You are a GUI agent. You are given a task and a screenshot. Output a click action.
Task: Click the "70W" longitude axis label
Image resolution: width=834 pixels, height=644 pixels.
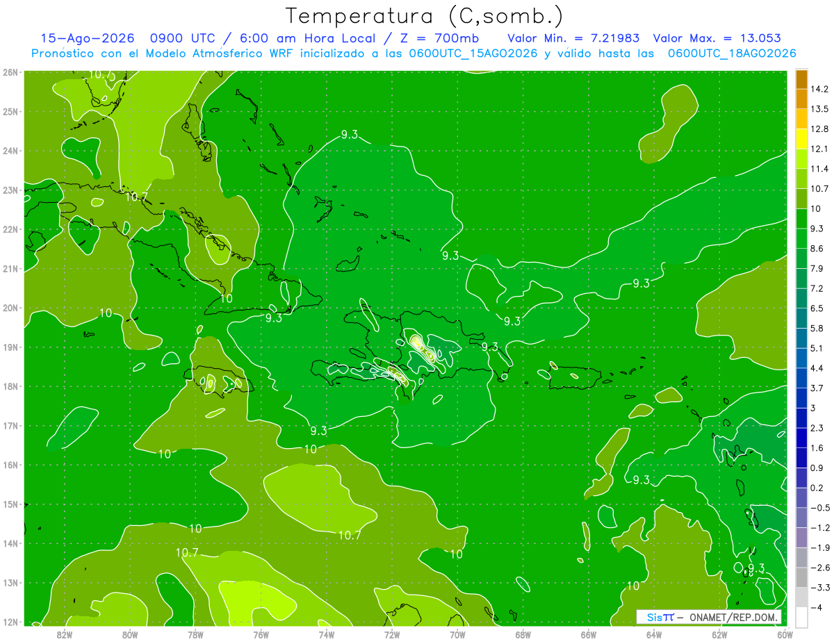457,634
